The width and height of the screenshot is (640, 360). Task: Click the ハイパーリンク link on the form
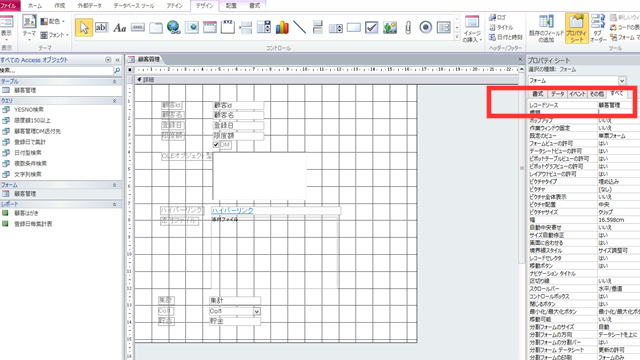coord(232,210)
